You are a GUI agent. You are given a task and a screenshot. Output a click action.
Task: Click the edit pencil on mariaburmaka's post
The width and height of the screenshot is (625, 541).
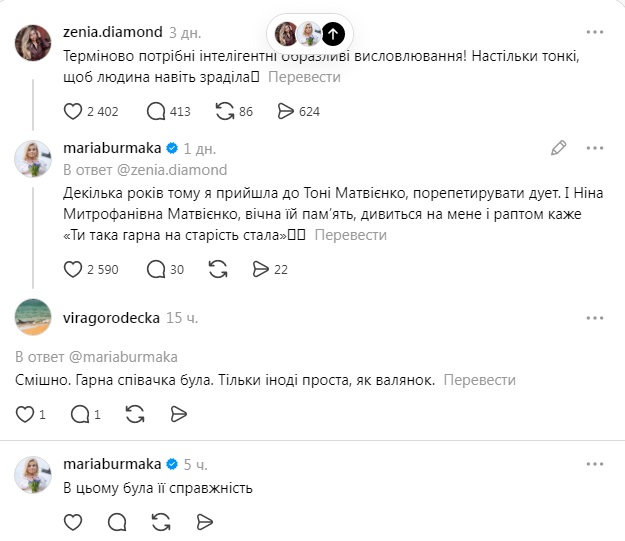click(x=559, y=148)
